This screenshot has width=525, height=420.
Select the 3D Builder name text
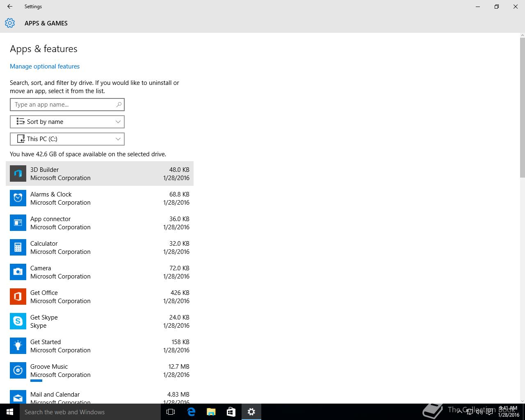click(x=44, y=170)
